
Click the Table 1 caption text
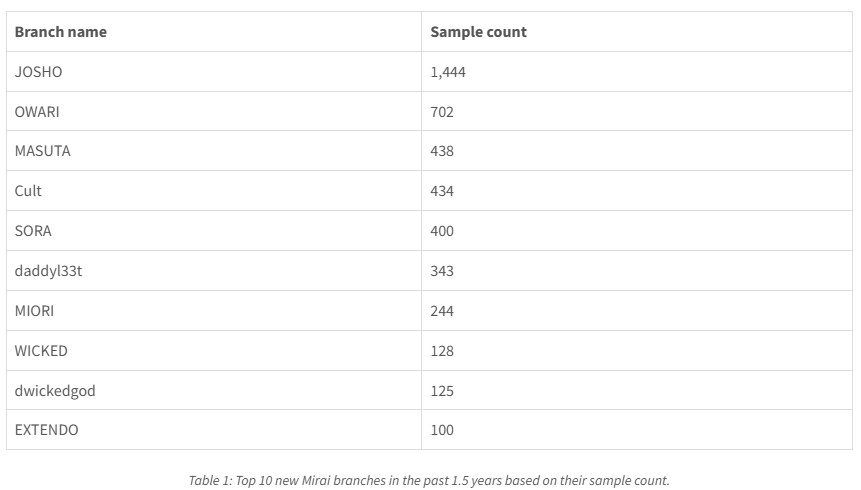[x=429, y=480]
